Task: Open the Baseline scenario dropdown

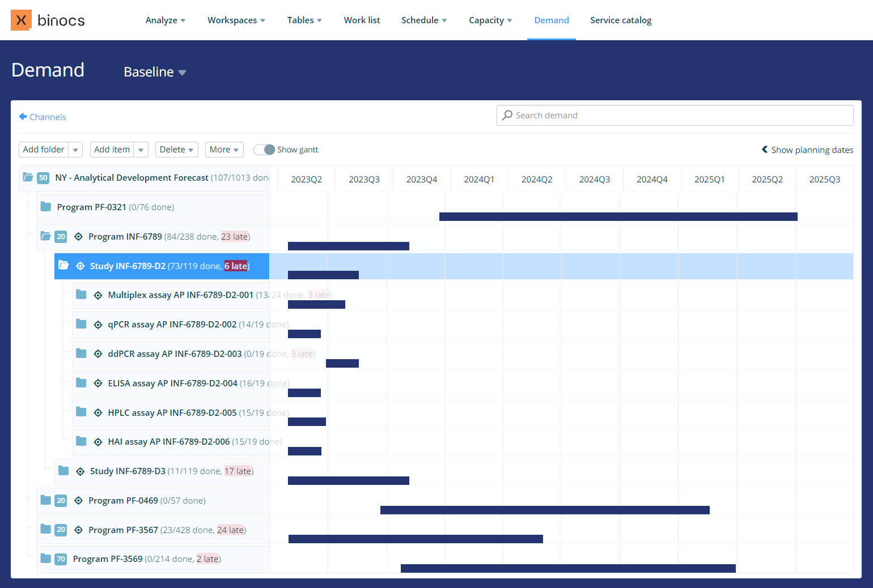Action: [155, 72]
